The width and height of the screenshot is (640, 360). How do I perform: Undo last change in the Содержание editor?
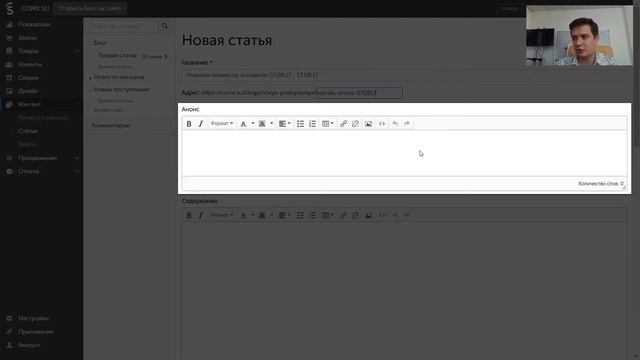(x=395, y=215)
